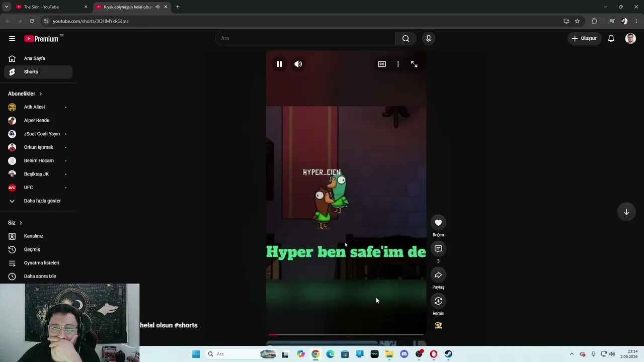This screenshot has height=362, width=644.
Task: Open Geçmiş watch history
Action: (x=38, y=249)
